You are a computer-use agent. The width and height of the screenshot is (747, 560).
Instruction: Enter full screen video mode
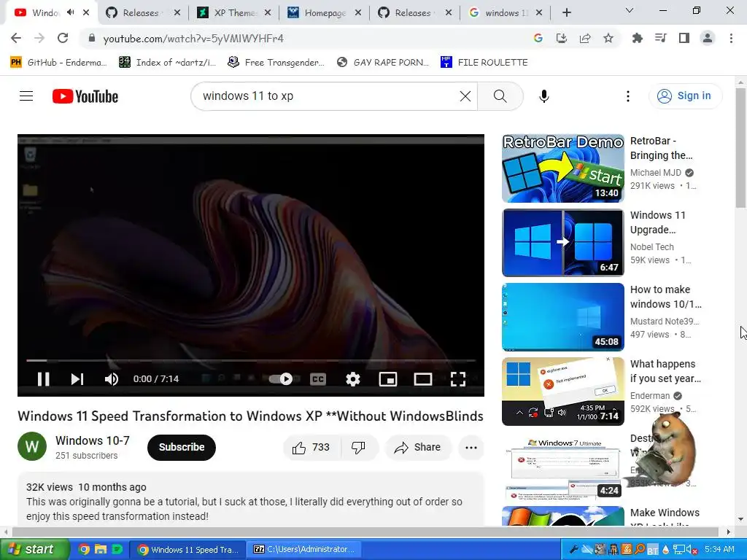point(458,379)
